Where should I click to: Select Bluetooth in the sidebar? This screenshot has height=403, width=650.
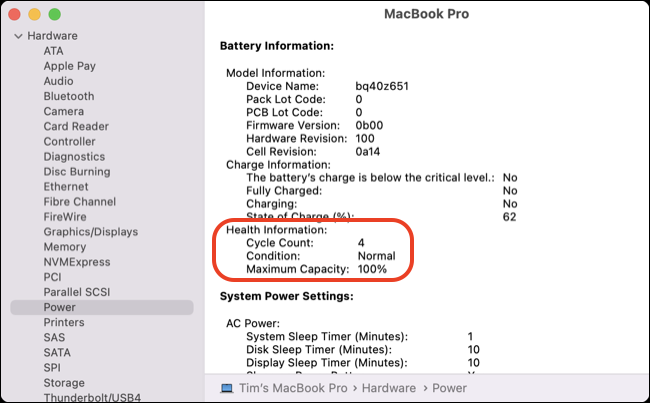pyautogui.click(x=68, y=96)
